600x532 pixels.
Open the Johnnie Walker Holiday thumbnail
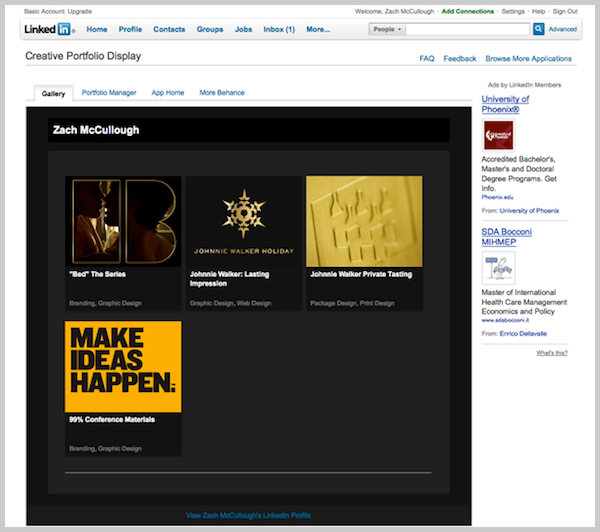coord(244,221)
